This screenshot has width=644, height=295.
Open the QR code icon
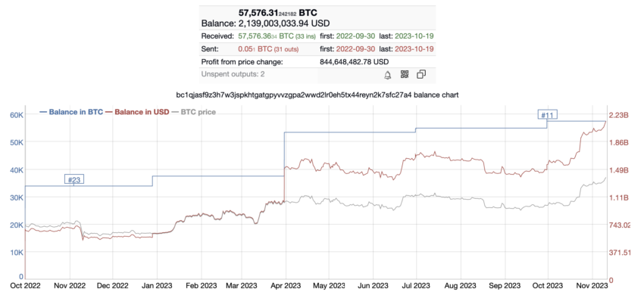pyautogui.click(x=405, y=75)
